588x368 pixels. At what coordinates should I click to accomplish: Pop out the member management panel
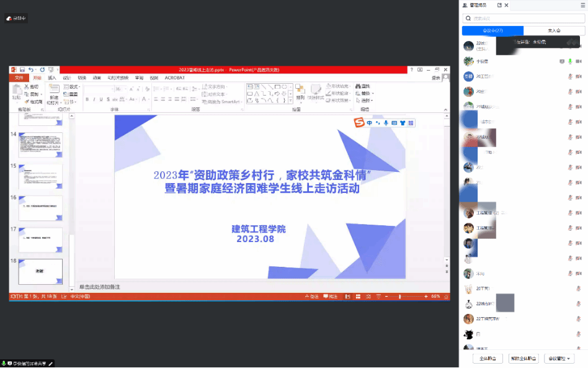click(499, 5)
